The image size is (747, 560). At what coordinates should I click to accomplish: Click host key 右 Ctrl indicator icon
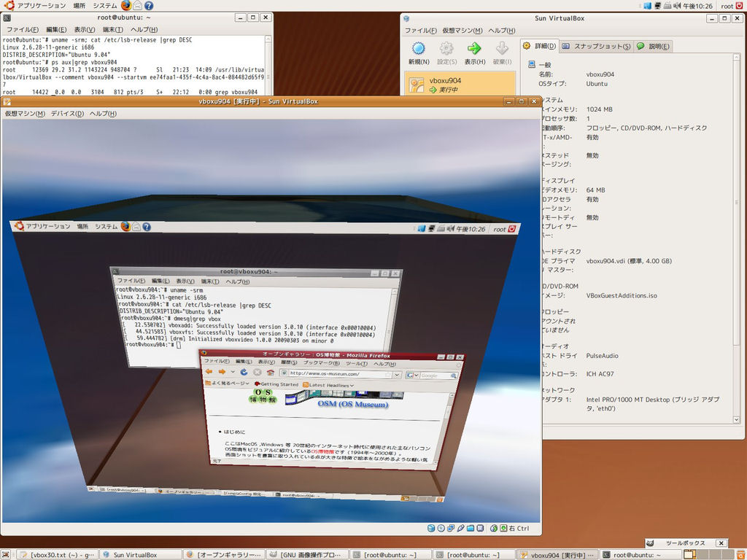[x=503, y=528]
